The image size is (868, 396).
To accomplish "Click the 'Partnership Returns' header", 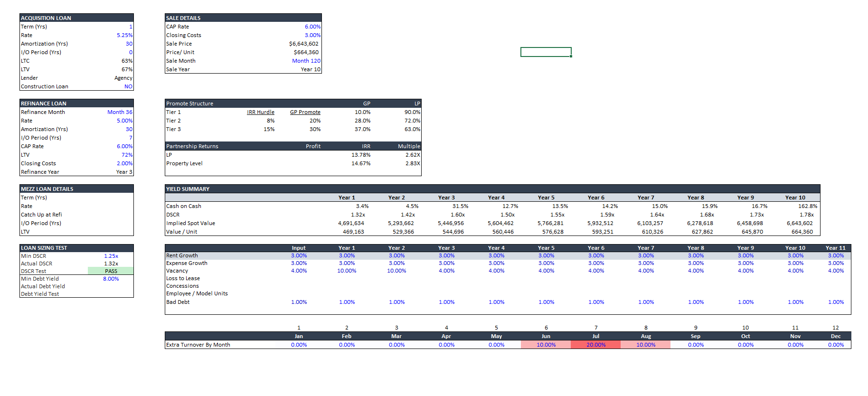I will pyautogui.click(x=192, y=146).
